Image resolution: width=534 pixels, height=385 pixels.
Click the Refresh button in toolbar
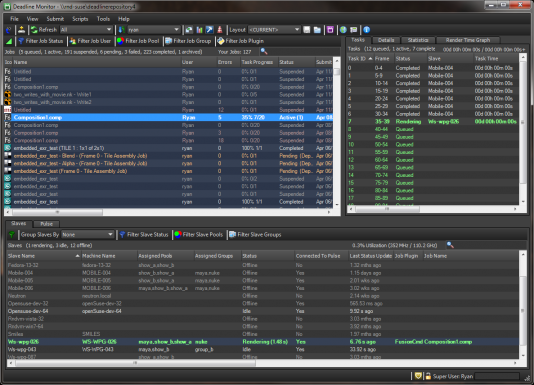tap(44, 30)
